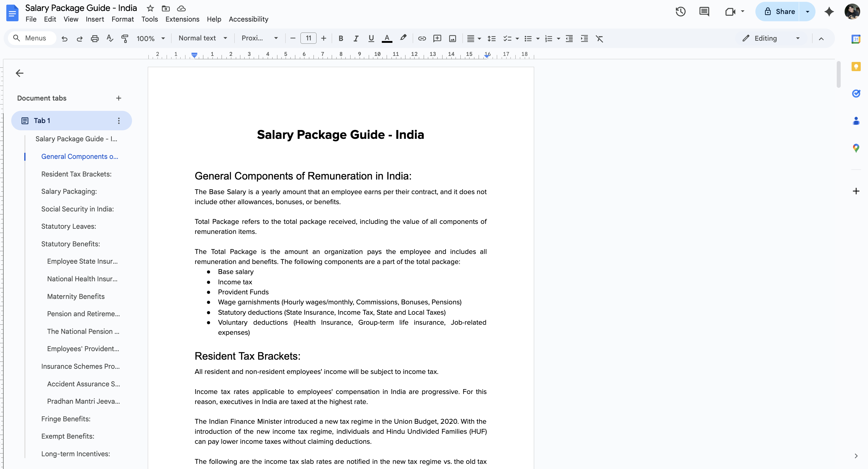This screenshot has height=469, width=868.
Task: Open the zoom 100% dropdown
Action: (x=151, y=39)
